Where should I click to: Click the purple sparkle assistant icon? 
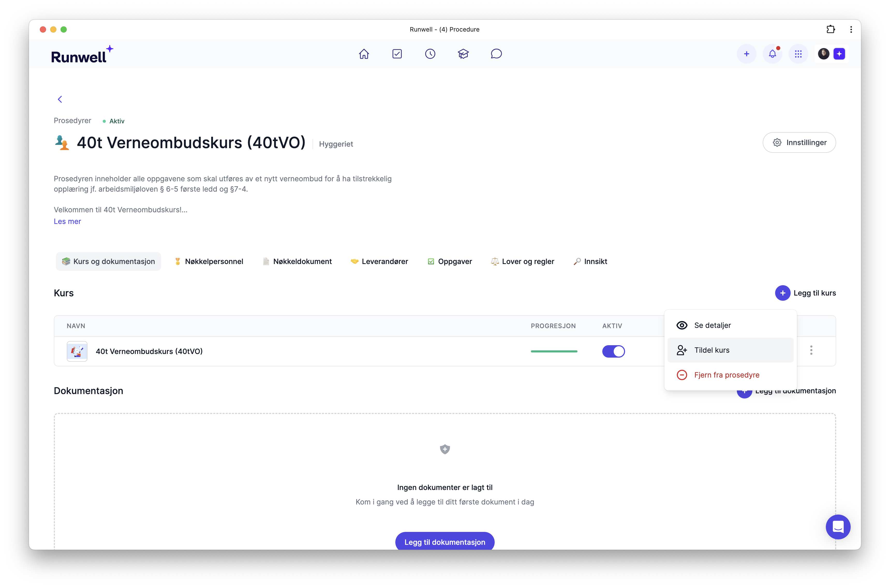[x=839, y=54]
